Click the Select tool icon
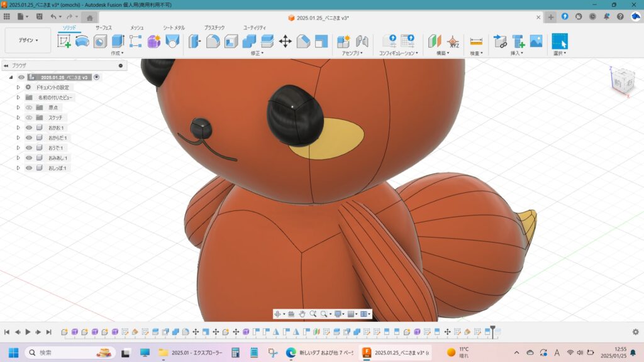Screen dimensions: 644x362 click(x=559, y=41)
